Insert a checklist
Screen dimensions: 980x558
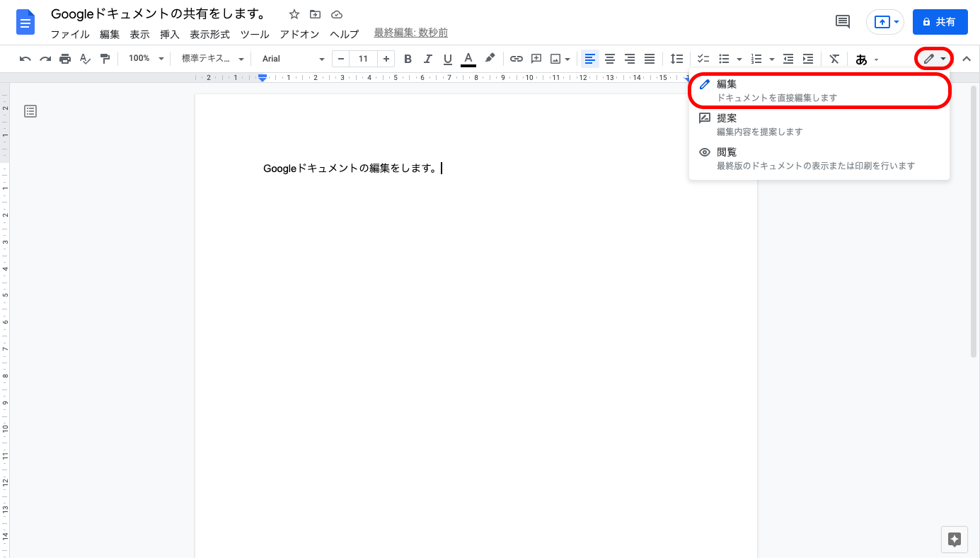(x=703, y=59)
